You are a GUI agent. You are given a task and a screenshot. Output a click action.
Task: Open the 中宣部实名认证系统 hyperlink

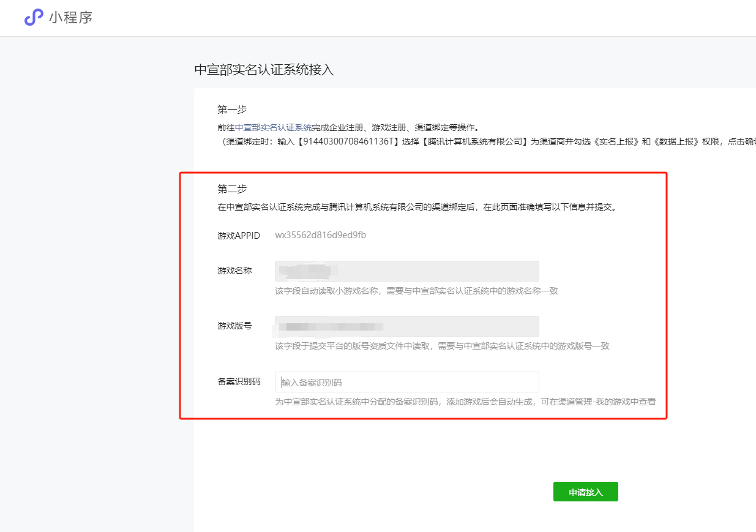[274, 127]
